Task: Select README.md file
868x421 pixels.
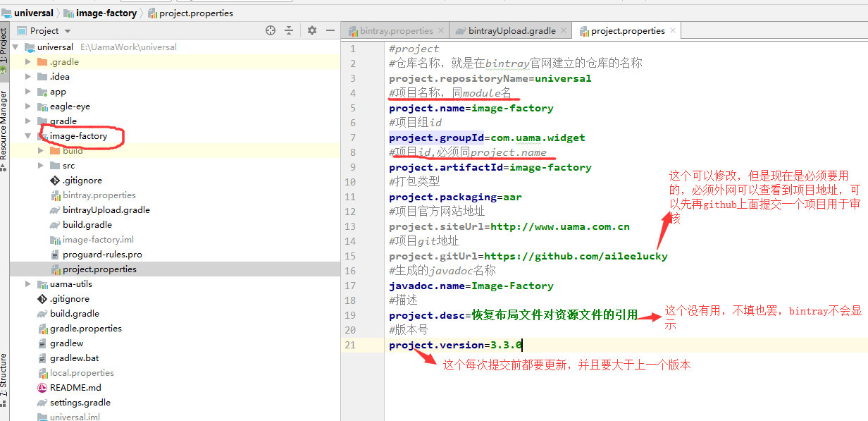Action: click(75, 388)
